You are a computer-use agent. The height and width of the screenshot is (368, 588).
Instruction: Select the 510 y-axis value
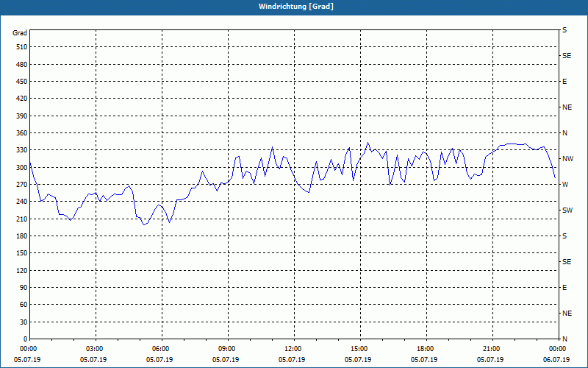(22, 47)
